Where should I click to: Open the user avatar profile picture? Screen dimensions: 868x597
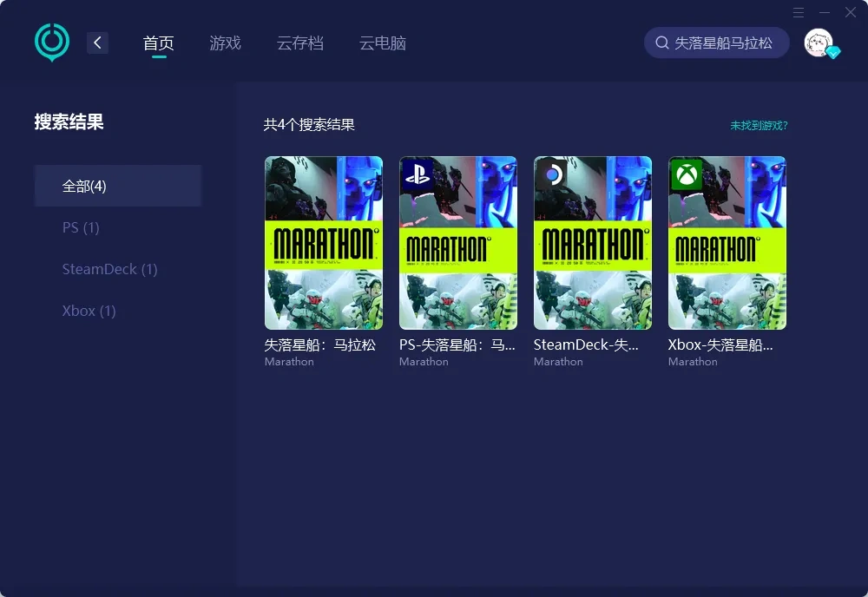click(817, 42)
